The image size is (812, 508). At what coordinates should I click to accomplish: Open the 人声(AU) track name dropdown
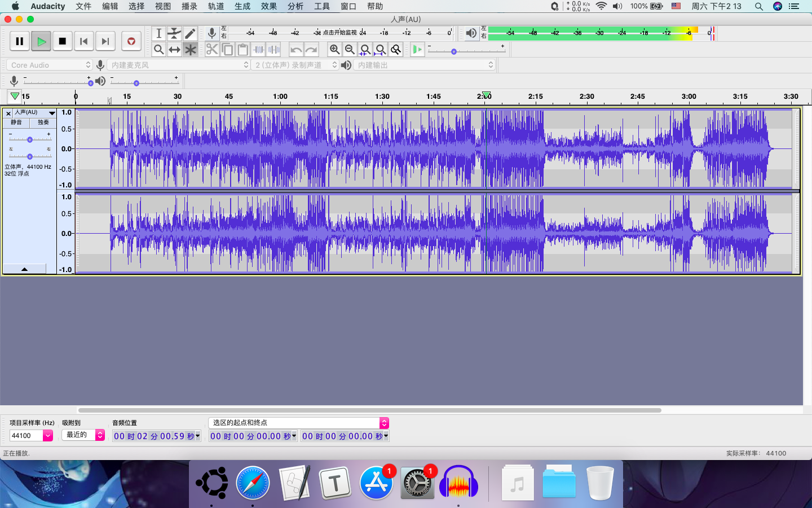pos(52,113)
